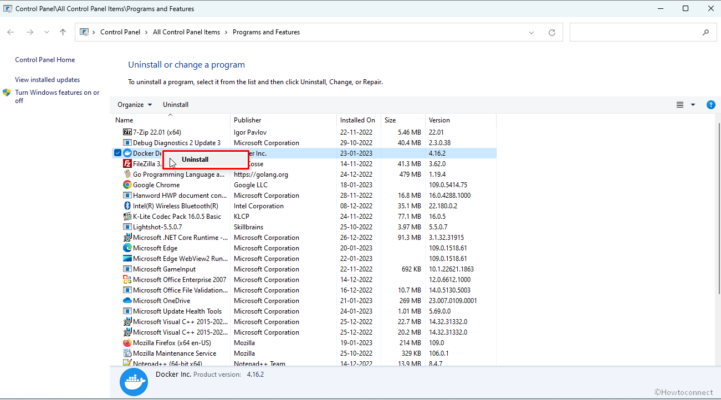
Task: Click Intel Corporation publisher cell
Action: click(x=258, y=206)
